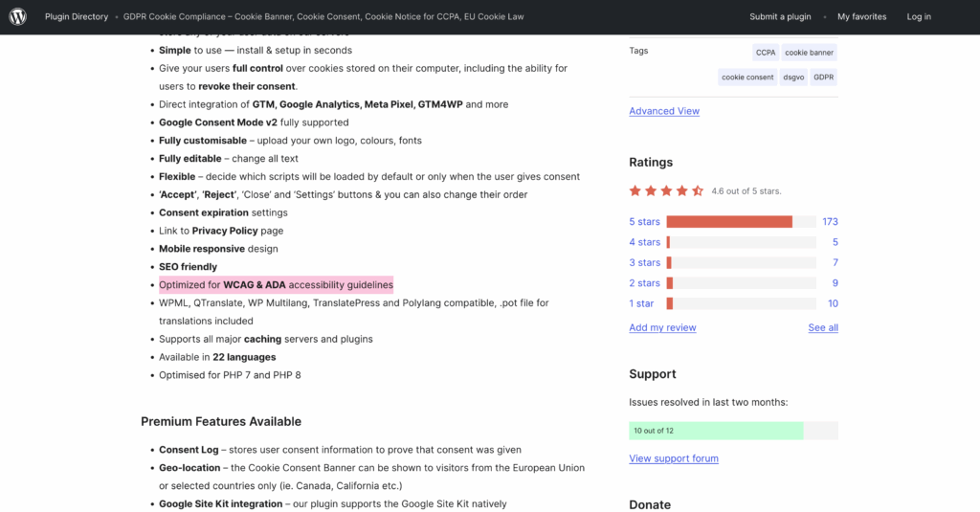Open the Plugin Directory link
The height and width of the screenshot is (512, 980).
tap(77, 17)
